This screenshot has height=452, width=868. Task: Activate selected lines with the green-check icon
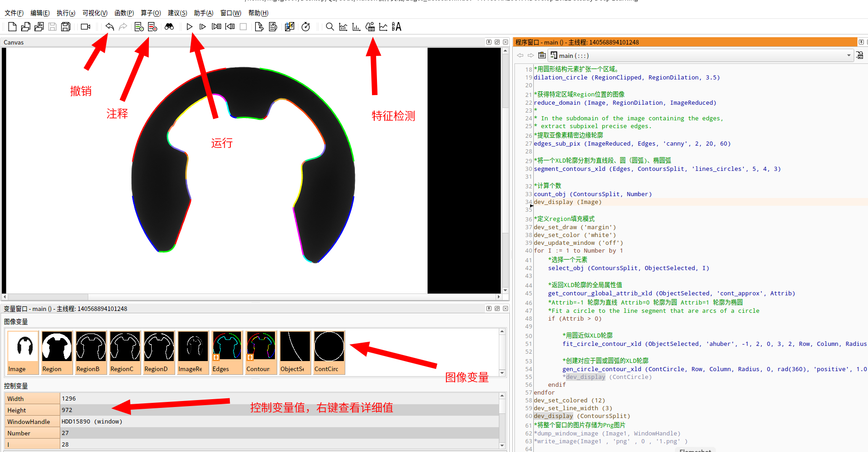pyautogui.click(x=139, y=27)
